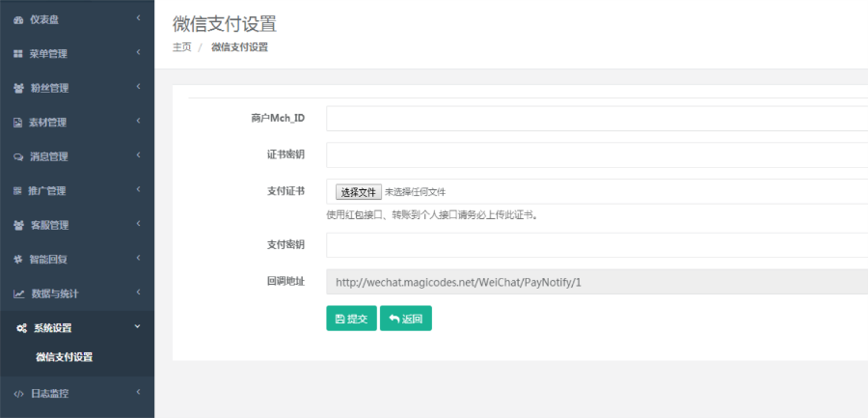This screenshot has height=418, width=868.
Task: Open the 推广管理 sidebar menu
Action: coord(77,191)
